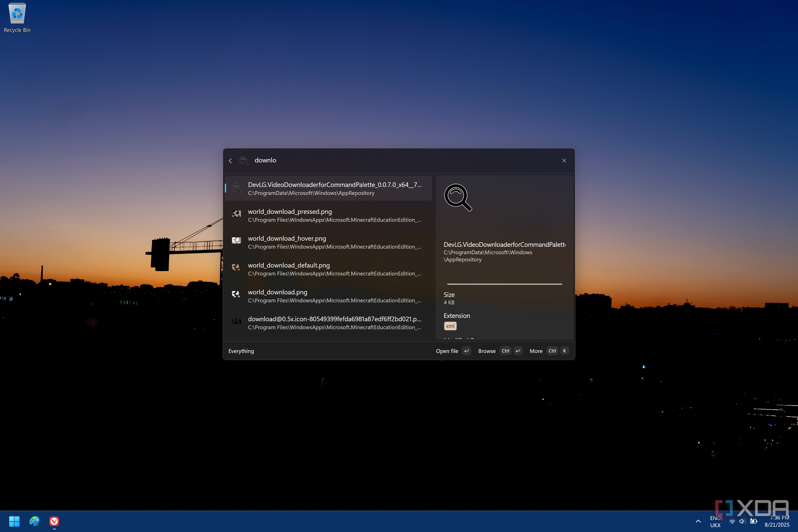Open the Windows Start menu
Image resolution: width=798 pixels, height=532 pixels.
pyautogui.click(x=14, y=521)
